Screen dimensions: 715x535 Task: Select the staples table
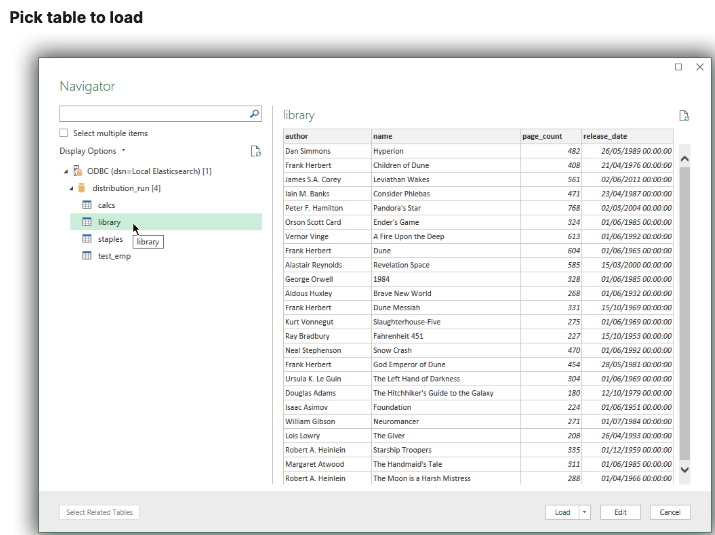(x=110, y=239)
